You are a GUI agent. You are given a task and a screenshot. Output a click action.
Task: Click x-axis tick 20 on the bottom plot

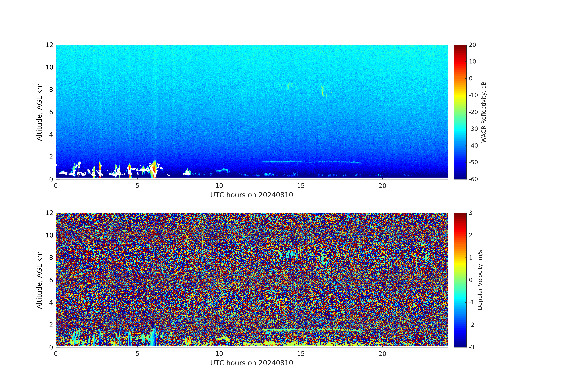tap(382, 354)
